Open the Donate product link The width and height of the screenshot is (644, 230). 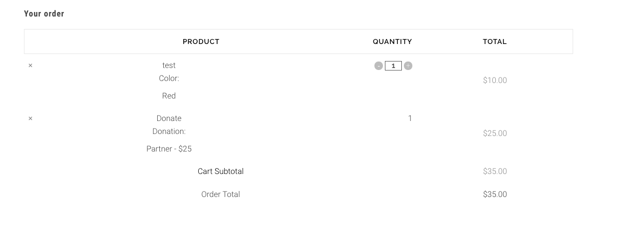point(169,118)
